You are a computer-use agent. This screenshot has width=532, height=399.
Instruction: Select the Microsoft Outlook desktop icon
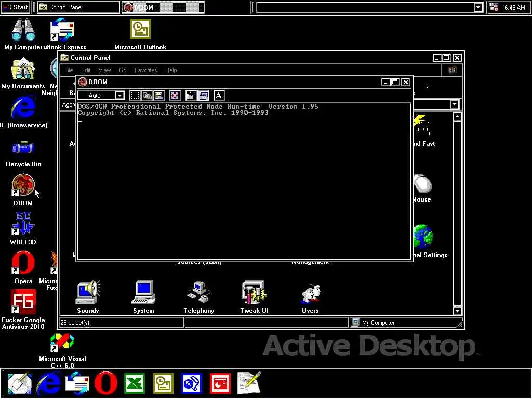point(140,34)
